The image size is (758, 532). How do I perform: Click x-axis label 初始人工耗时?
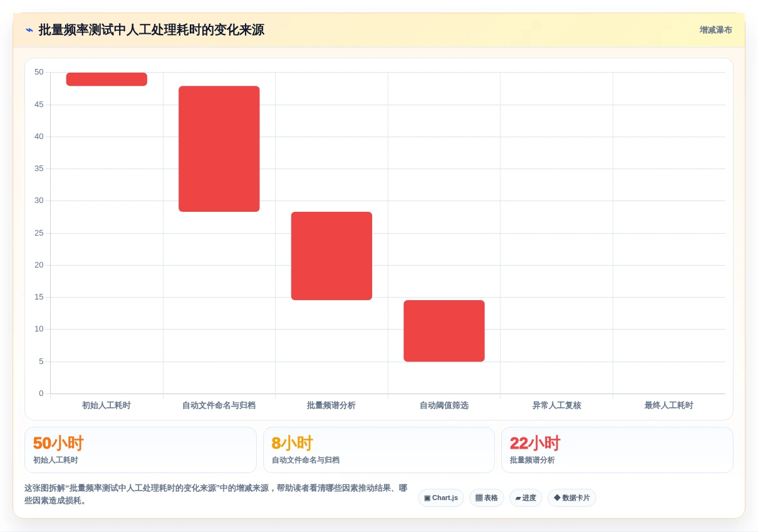(x=106, y=405)
